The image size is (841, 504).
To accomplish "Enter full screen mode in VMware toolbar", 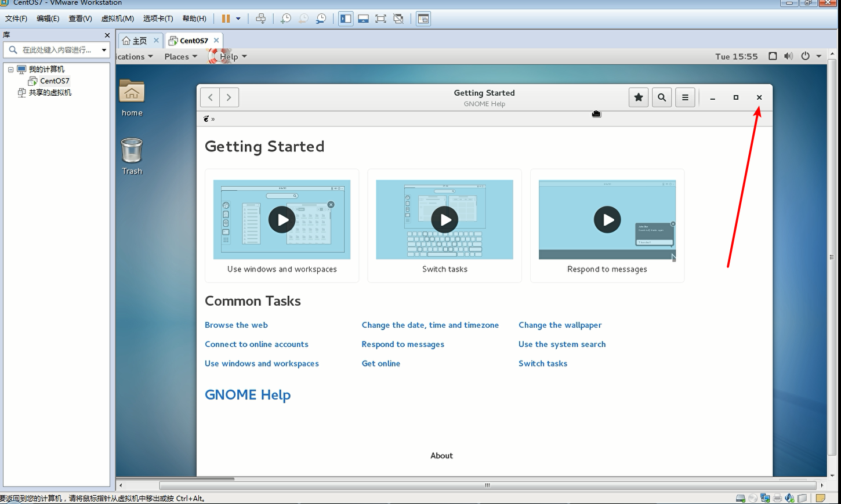I will click(x=380, y=19).
